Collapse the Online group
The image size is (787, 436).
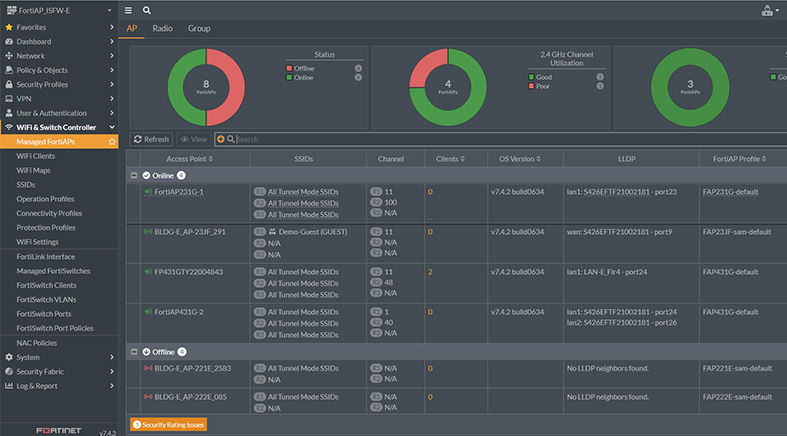tap(134, 176)
